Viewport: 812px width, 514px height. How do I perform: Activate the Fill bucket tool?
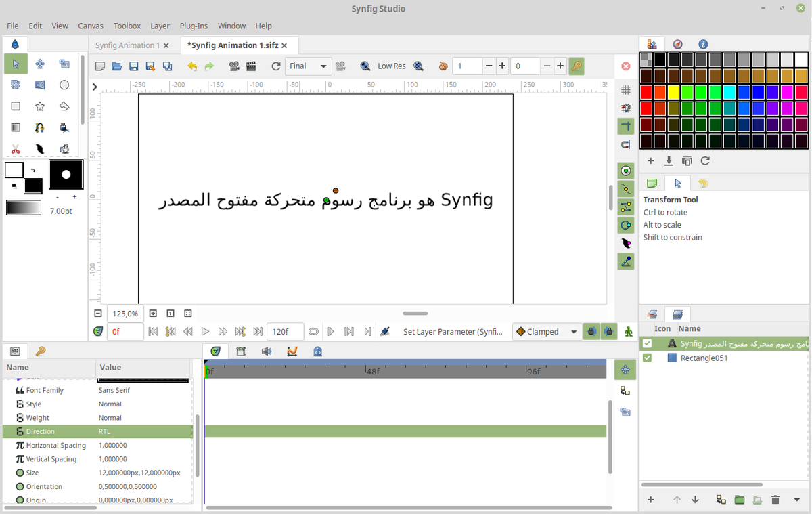point(64,148)
